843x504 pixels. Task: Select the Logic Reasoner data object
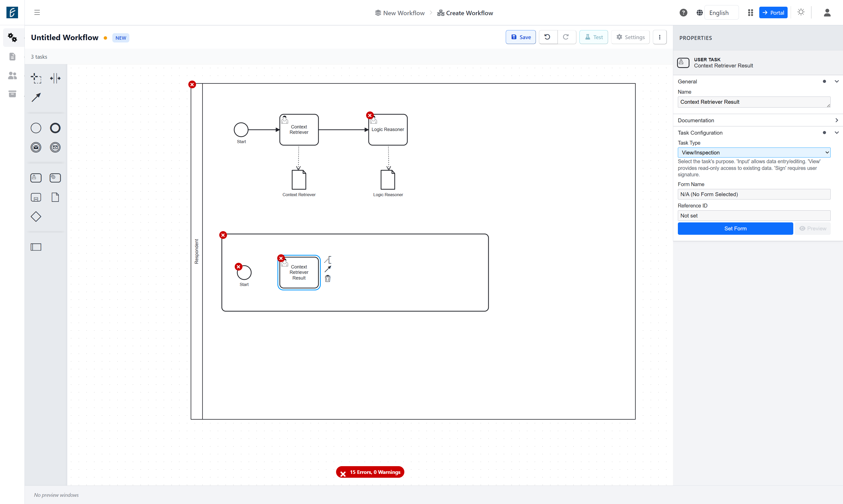point(388,180)
